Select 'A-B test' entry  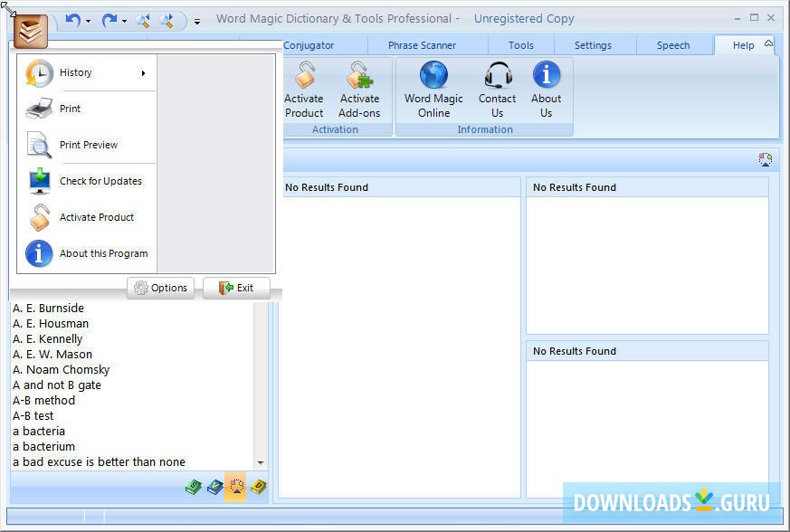[33, 415]
